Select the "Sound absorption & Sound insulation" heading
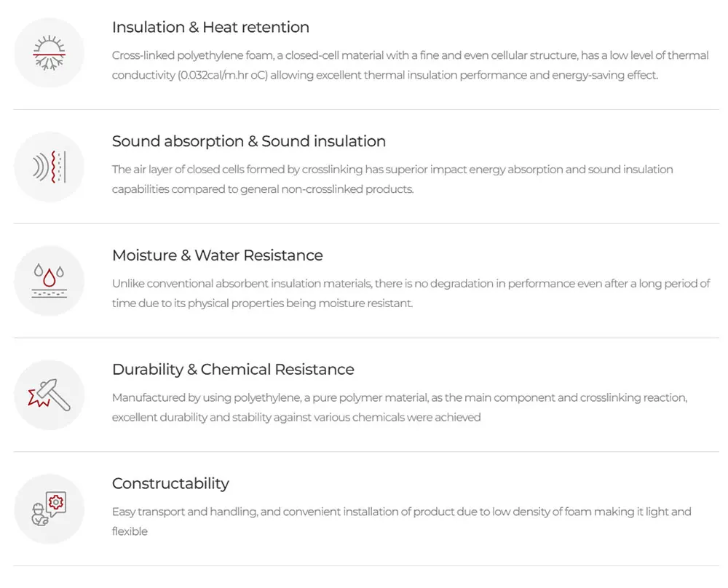728x588 pixels. (x=248, y=141)
